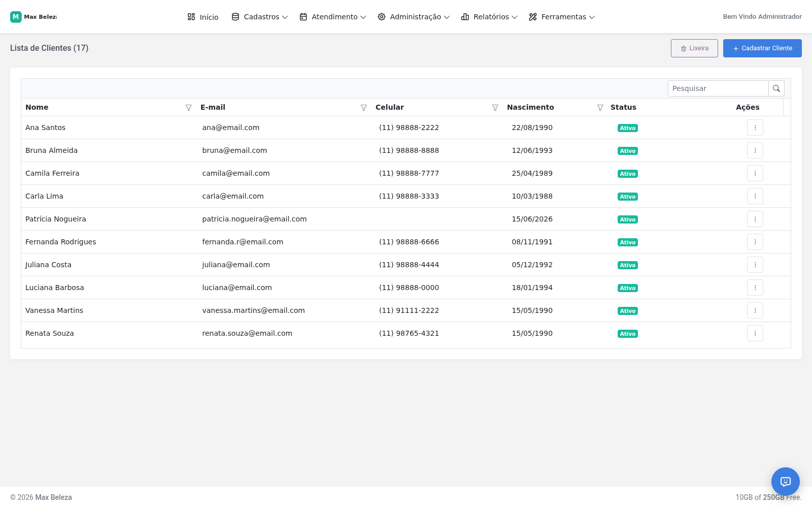
Task: Sort by Celular column header
Action: [390, 107]
